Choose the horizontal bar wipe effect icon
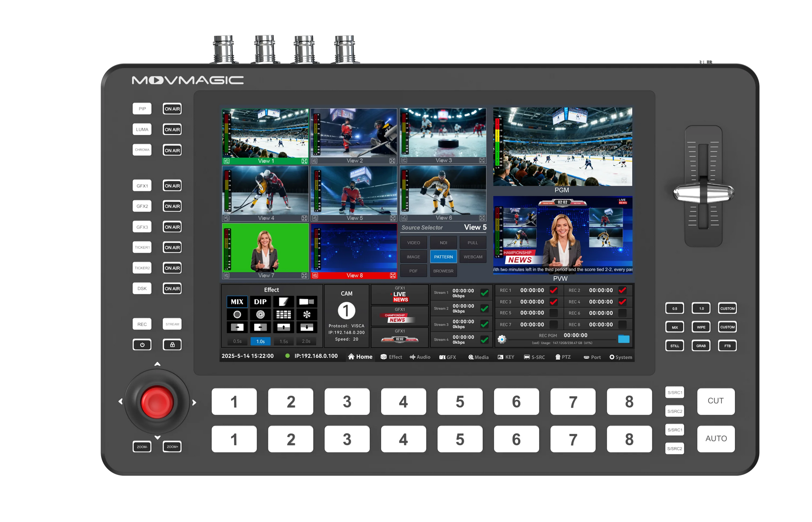 pos(307,302)
